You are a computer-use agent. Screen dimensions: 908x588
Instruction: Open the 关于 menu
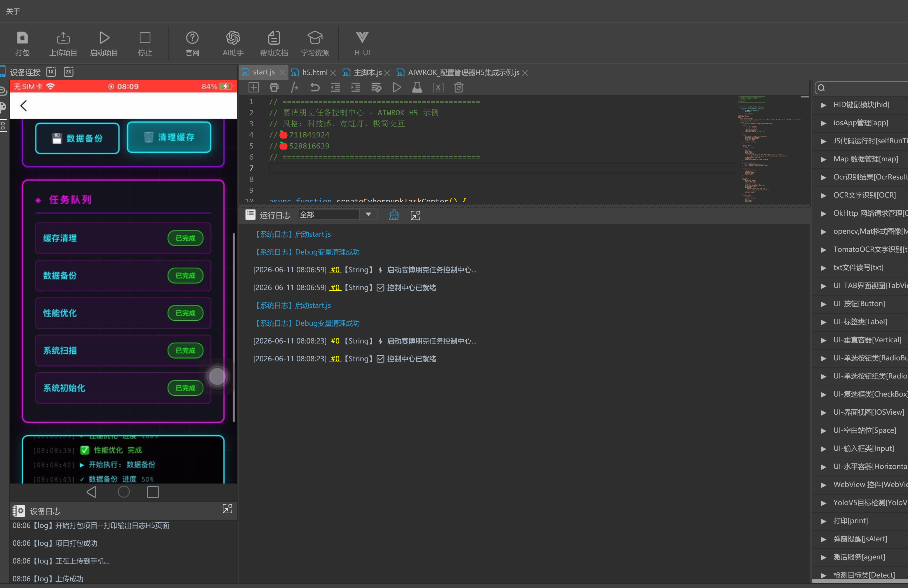point(13,11)
